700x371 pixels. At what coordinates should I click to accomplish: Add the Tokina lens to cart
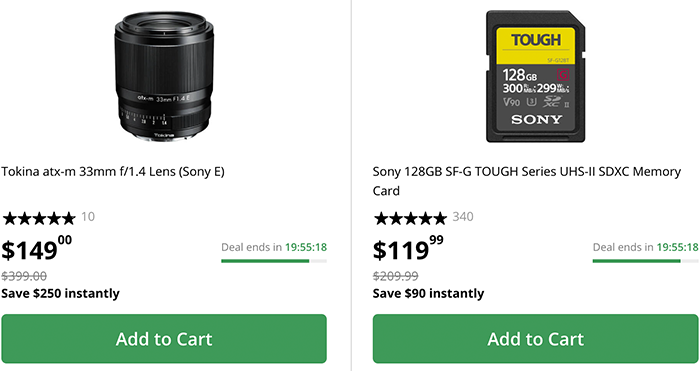[x=164, y=339]
